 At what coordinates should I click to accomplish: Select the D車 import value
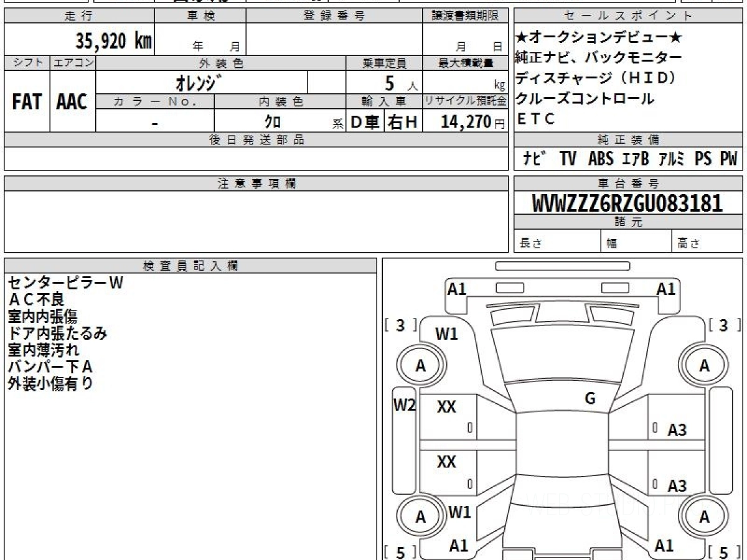click(365, 121)
